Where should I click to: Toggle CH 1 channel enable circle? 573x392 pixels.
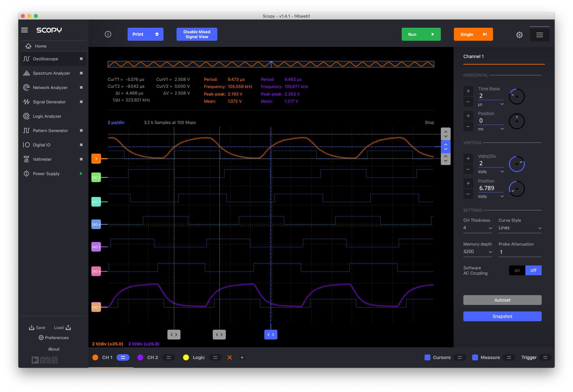pos(95,357)
